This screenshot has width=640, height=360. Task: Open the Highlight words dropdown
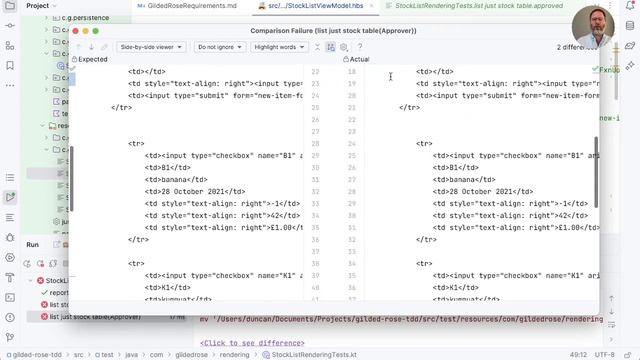279,47
